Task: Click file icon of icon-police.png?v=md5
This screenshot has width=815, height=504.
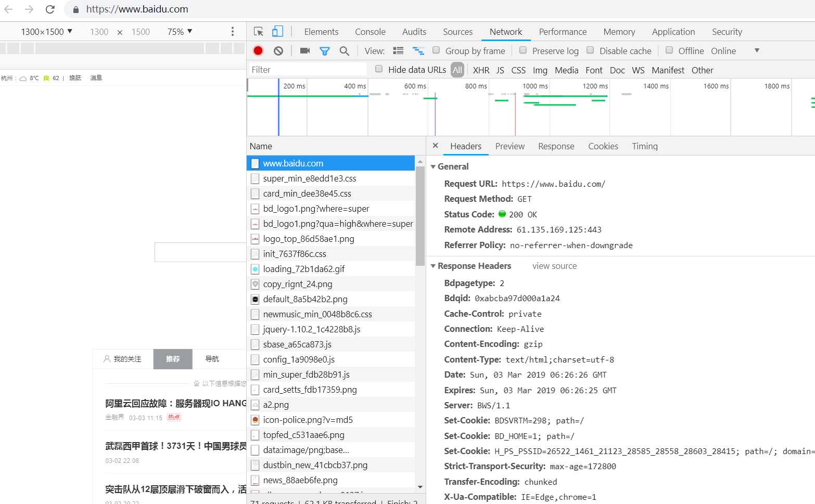Action: coord(255,420)
